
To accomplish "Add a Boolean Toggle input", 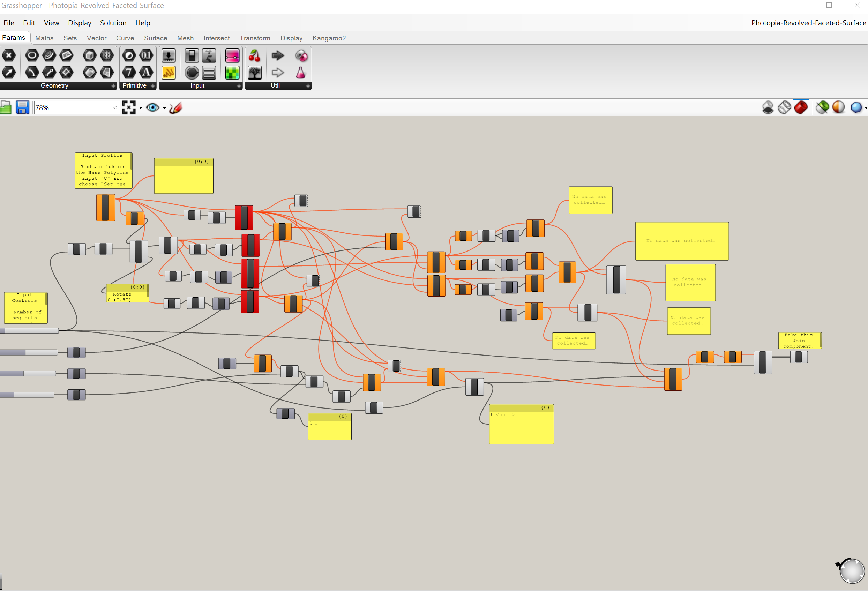I will click(x=192, y=56).
